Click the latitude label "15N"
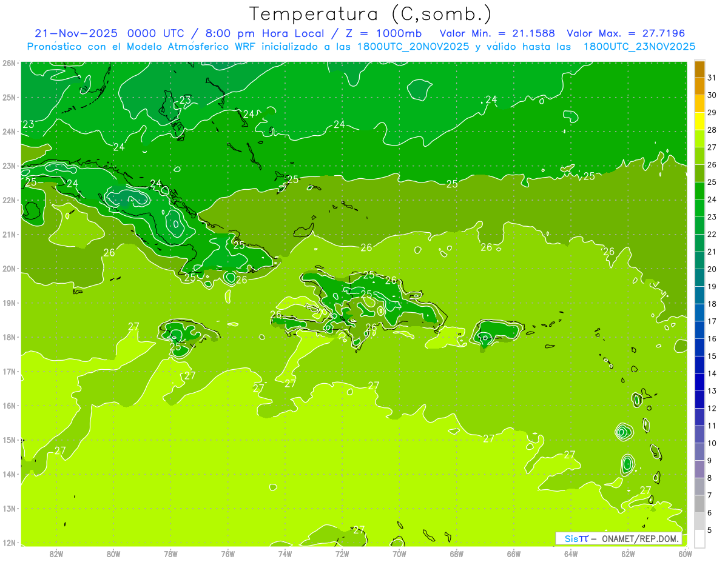This screenshot has height=562, width=728. (x=8, y=440)
